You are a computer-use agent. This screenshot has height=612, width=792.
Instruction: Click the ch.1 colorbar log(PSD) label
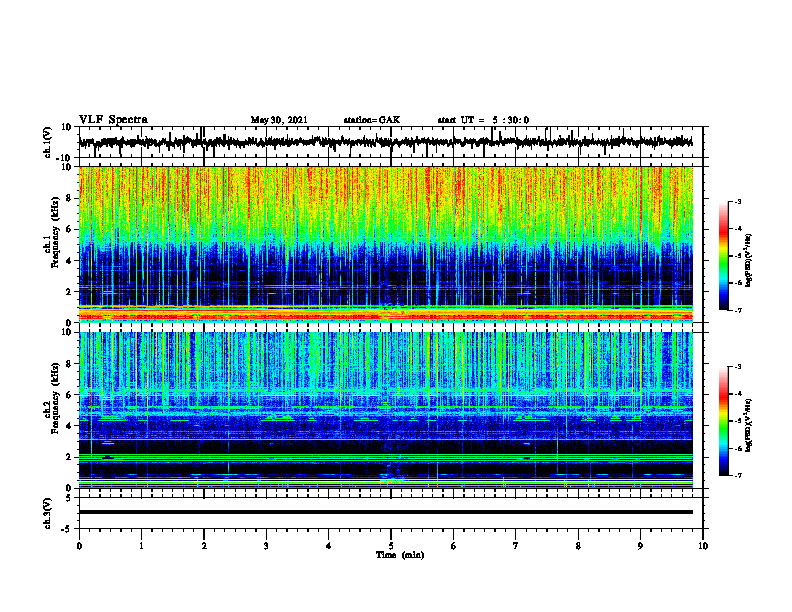coord(749,260)
